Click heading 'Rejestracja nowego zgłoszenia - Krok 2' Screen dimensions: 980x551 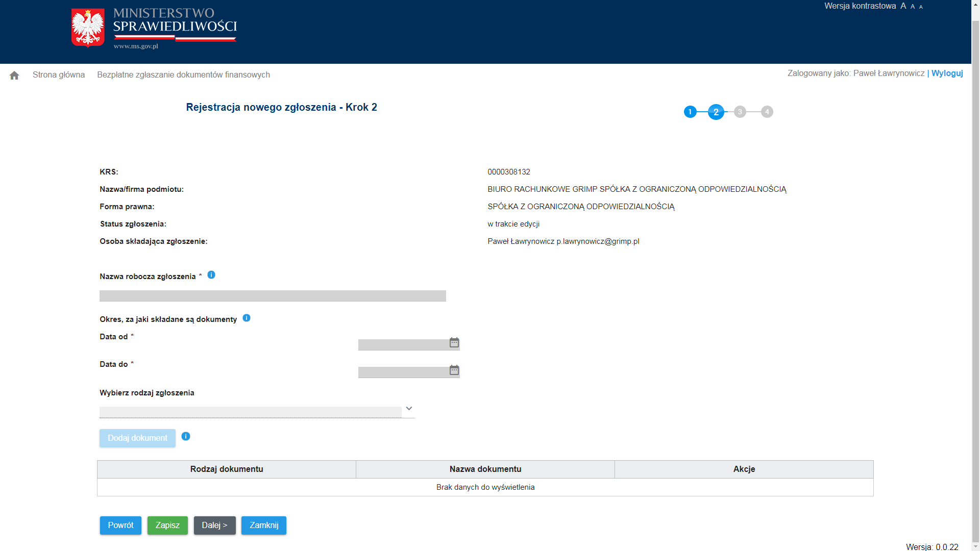tap(282, 107)
